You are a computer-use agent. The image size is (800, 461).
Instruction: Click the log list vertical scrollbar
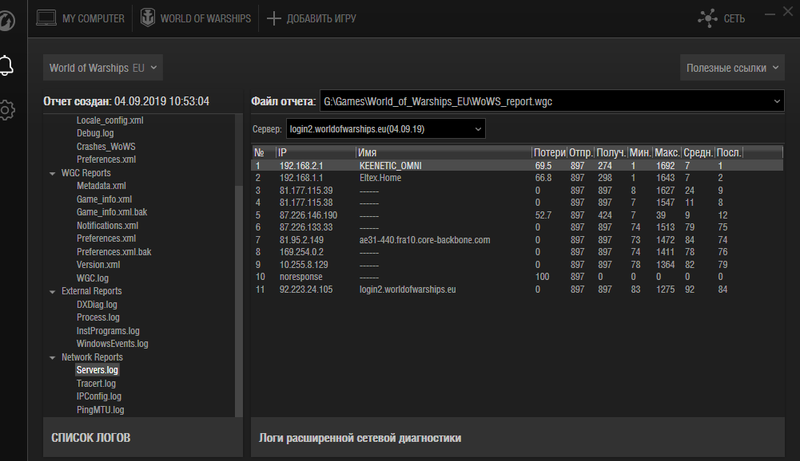point(238,301)
